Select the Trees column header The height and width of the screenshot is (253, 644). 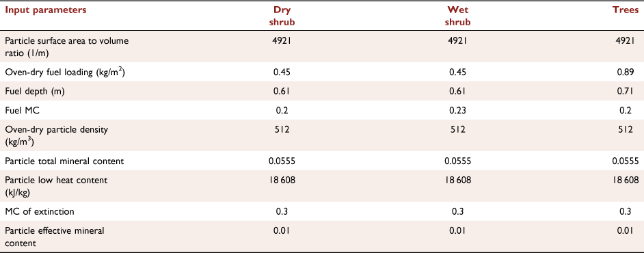click(x=626, y=10)
